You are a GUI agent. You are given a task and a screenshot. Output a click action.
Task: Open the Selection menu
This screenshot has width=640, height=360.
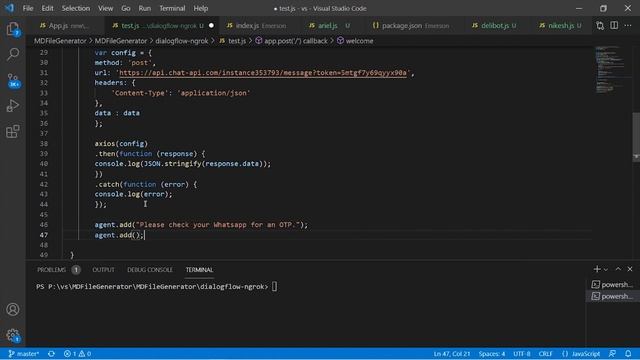pos(76,9)
